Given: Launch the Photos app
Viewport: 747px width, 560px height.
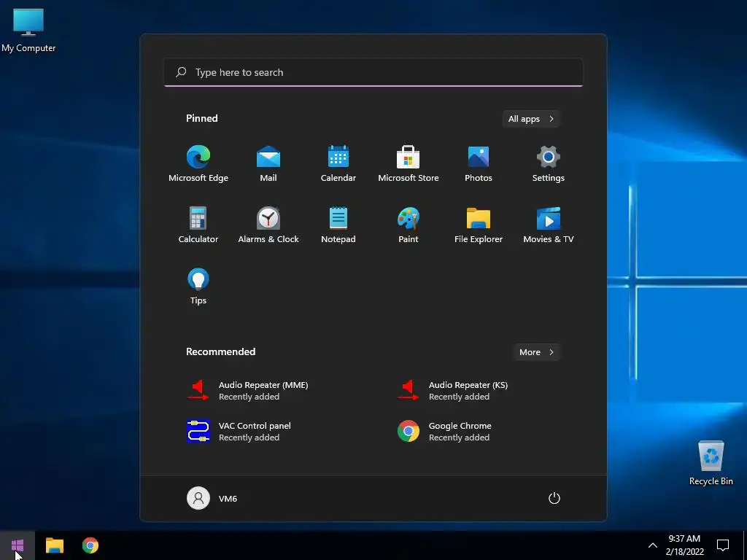Looking at the screenshot, I should (479, 163).
